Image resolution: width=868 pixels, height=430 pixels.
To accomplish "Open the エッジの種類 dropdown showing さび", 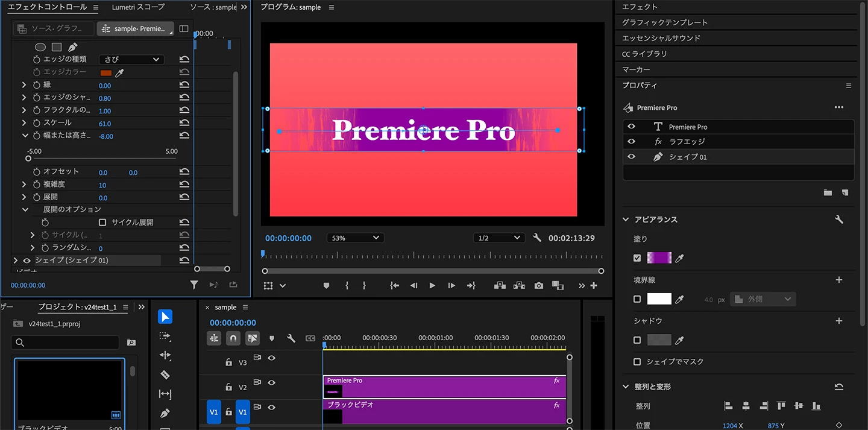I will pos(131,59).
